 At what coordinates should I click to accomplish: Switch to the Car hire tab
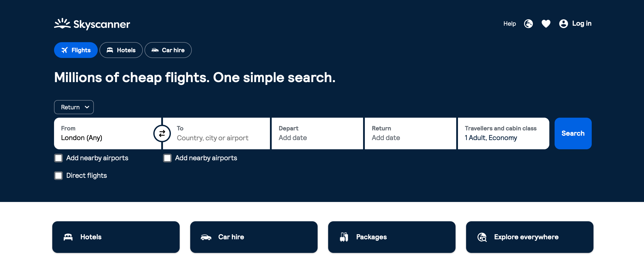[x=168, y=50]
